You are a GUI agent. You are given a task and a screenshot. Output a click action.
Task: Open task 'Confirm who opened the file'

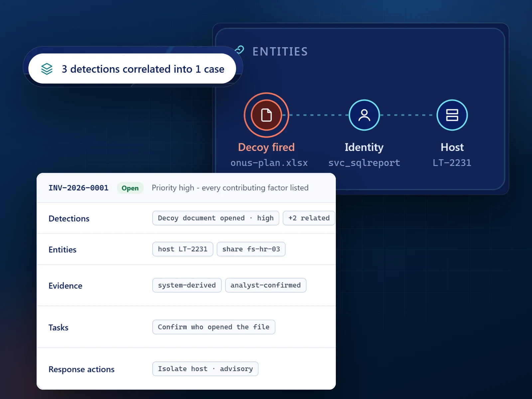click(214, 327)
